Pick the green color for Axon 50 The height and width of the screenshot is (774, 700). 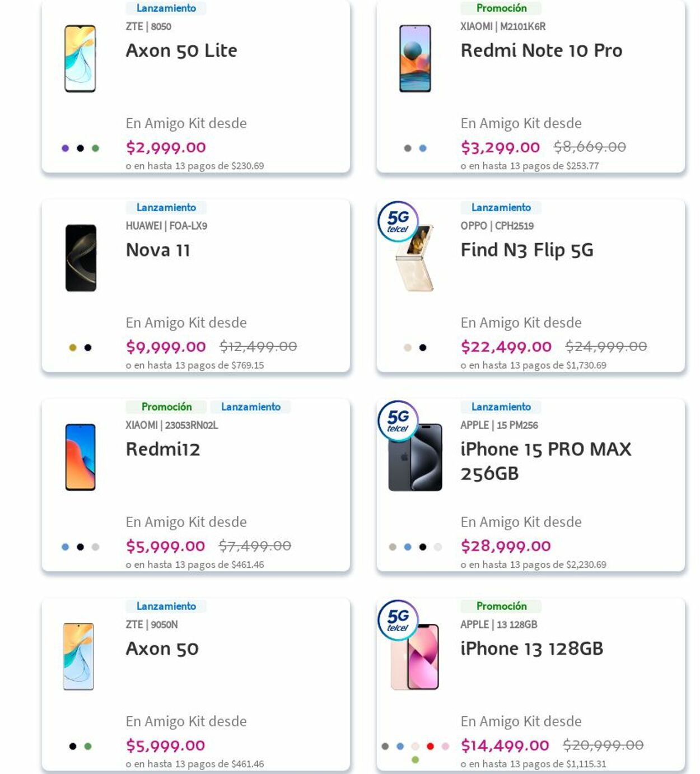pyautogui.click(x=88, y=746)
